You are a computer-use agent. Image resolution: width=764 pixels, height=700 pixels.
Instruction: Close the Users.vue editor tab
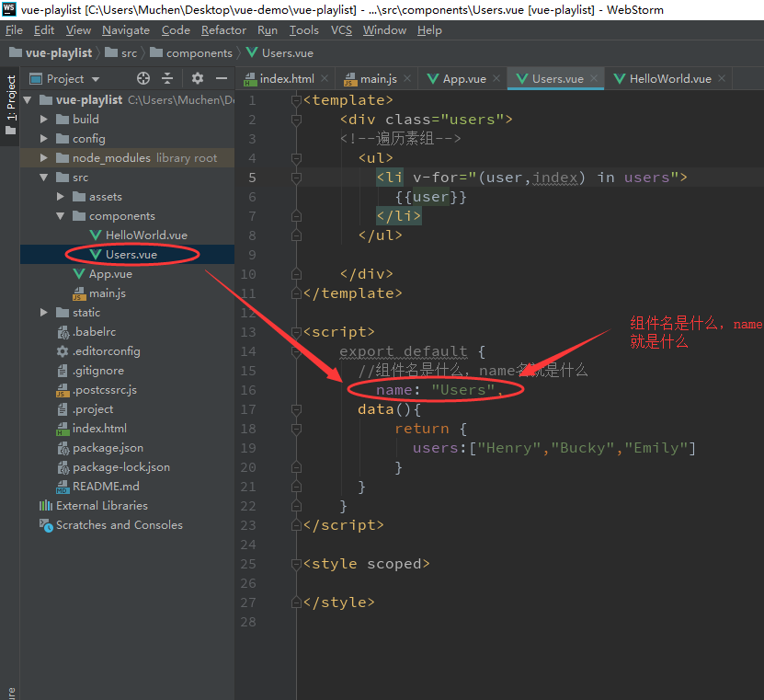click(x=594, y=78)
